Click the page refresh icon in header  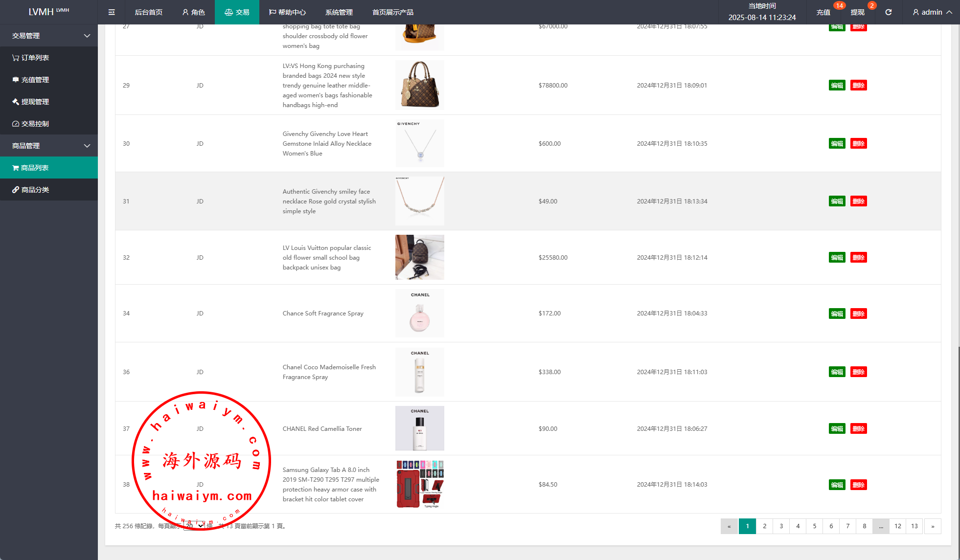[889, 12]
